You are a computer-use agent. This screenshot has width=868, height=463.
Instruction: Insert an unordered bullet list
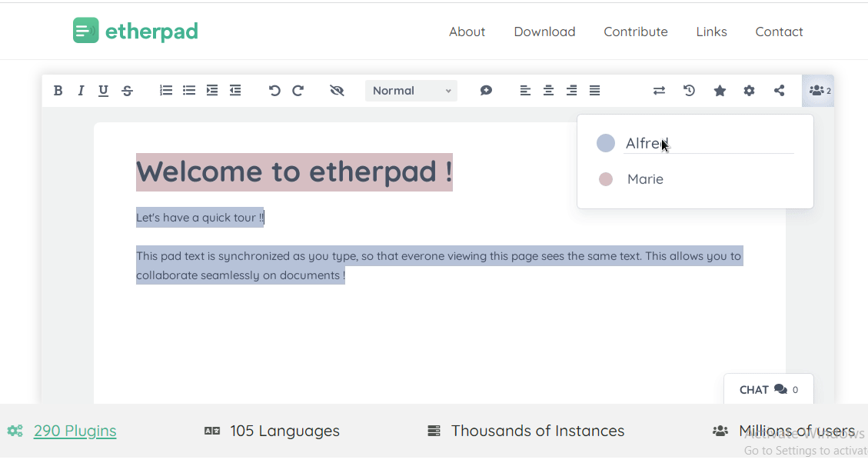pos(189,90)
